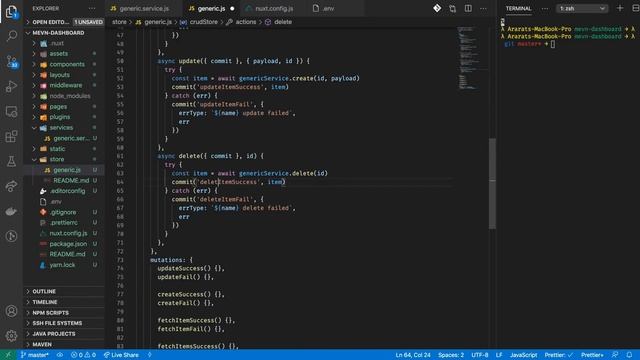Click the 1 UNSAVED badge in Open Editors
Viewport: 640px width, 360px height.
click(88, 22)
